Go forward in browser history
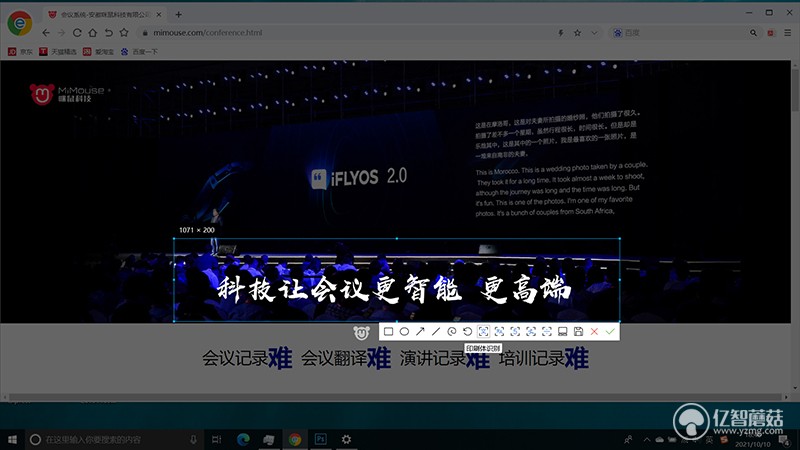This screenshot has width=800, height=450. (61, 33)
